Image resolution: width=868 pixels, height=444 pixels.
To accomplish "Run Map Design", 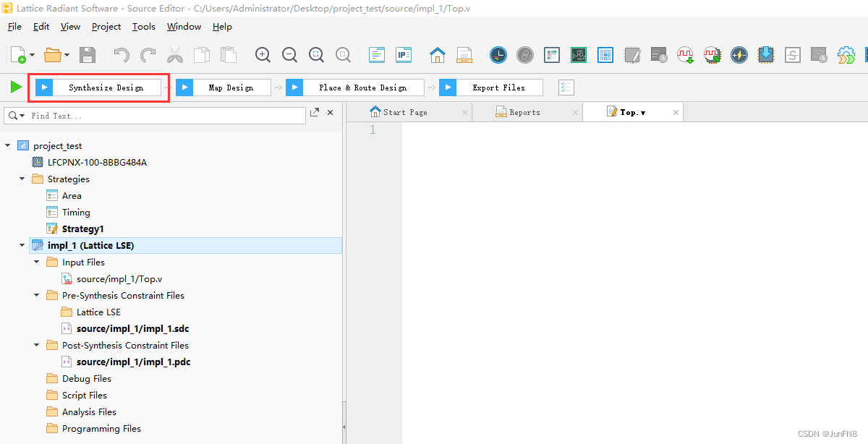I will [x=223, y=87].
